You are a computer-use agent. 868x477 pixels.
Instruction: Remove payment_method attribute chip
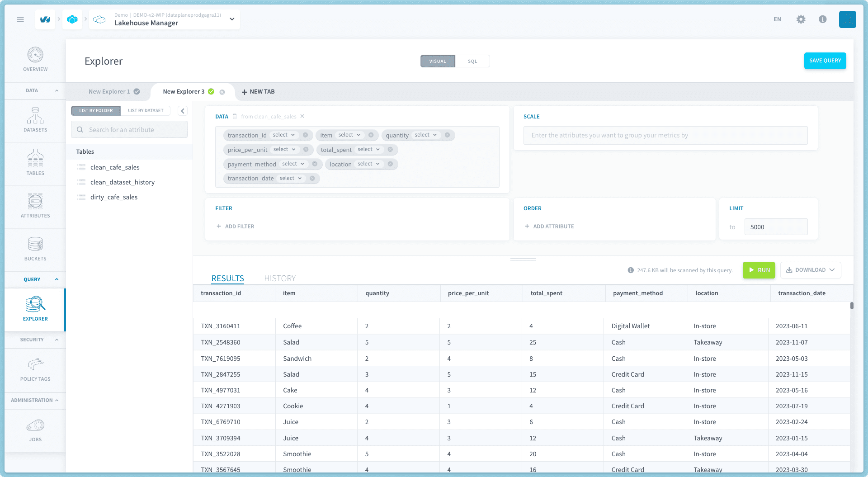coord(315,164)
